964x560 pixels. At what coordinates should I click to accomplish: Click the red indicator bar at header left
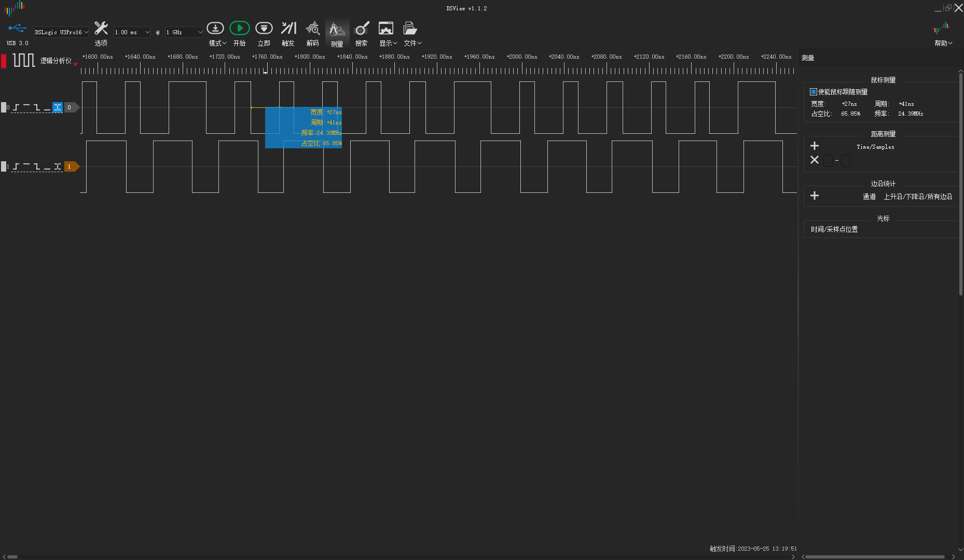[4, 61]
